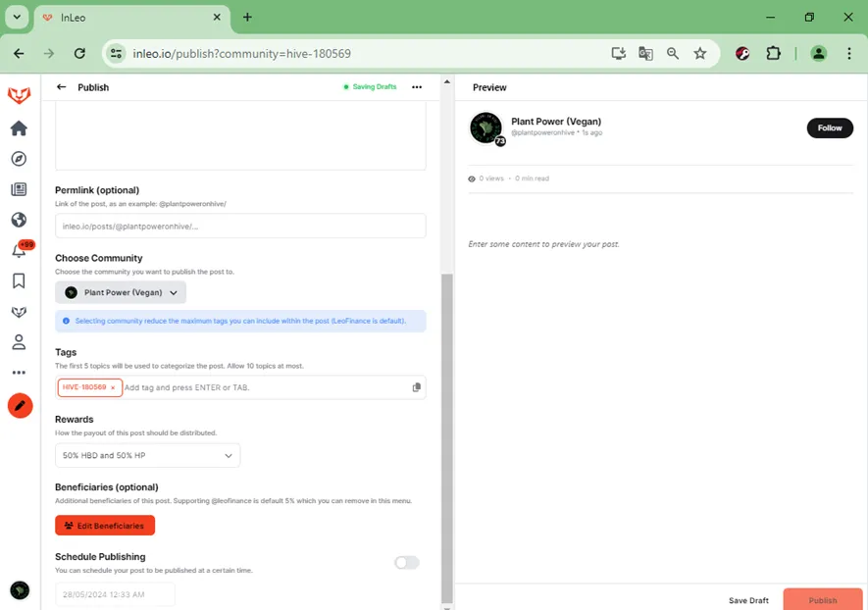Click the schedule date time field

115,594
